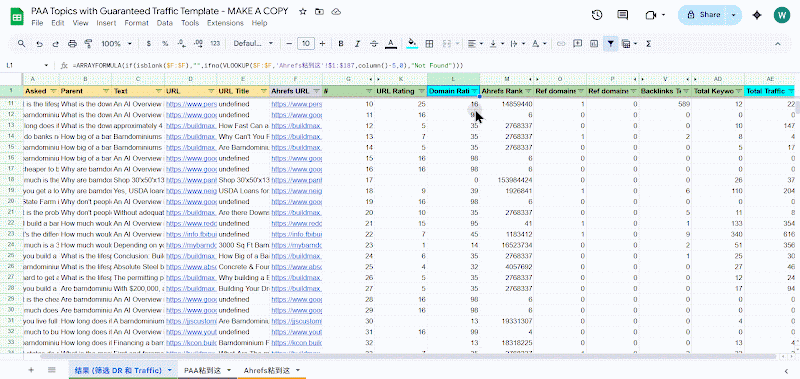Open the Share options dropdown arrow
This screenshot has width=800, height=379.
(734, 15)
